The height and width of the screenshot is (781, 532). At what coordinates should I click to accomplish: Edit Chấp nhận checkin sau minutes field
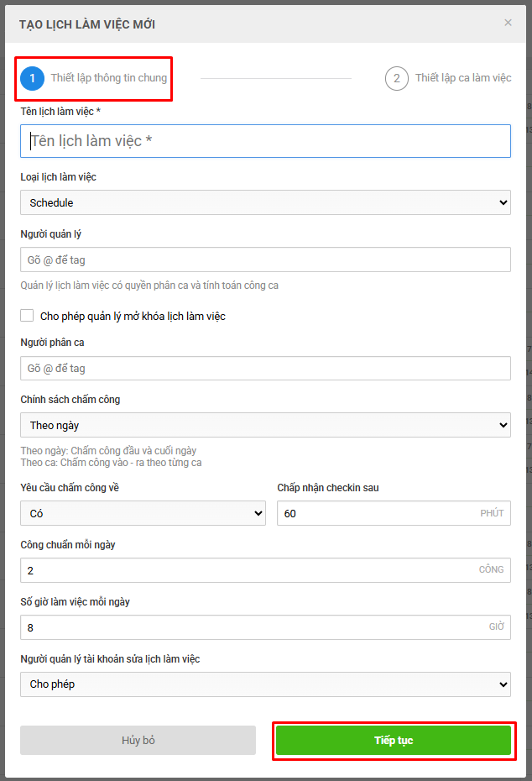tap(394, 513)
